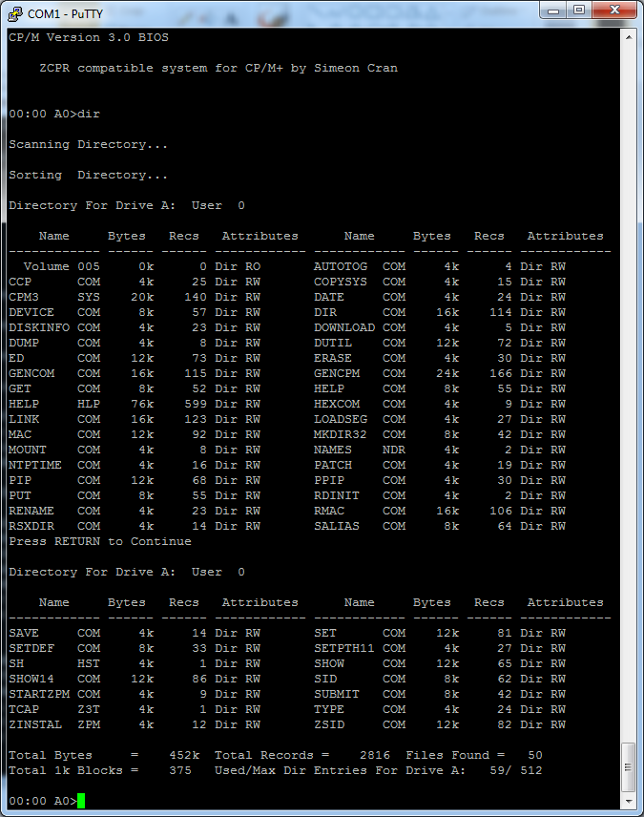Click the DUTIL file name

click(332, 343)
